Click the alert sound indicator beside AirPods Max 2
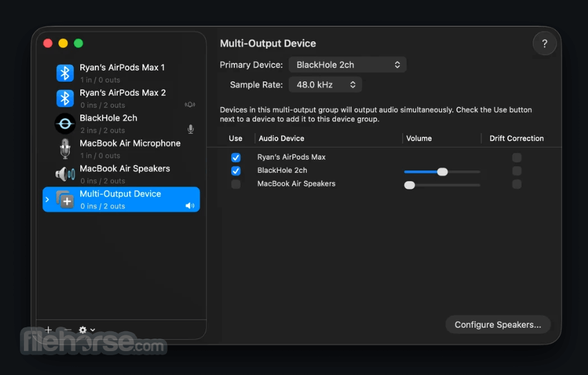 [x=190, y=105]
